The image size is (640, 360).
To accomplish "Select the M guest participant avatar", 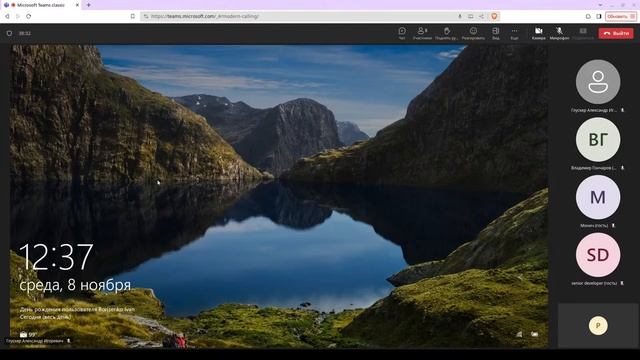I will (598, 197).
